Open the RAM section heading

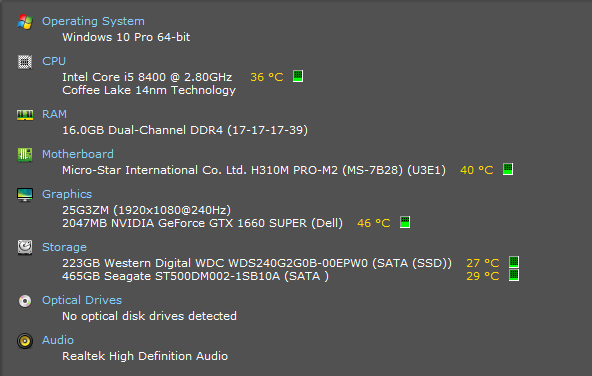(54, 114)
